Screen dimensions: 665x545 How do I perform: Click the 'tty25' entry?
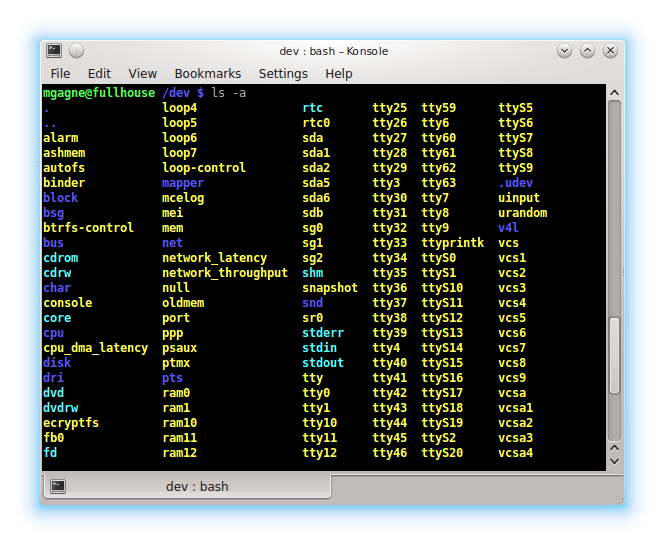click(389, 109)
